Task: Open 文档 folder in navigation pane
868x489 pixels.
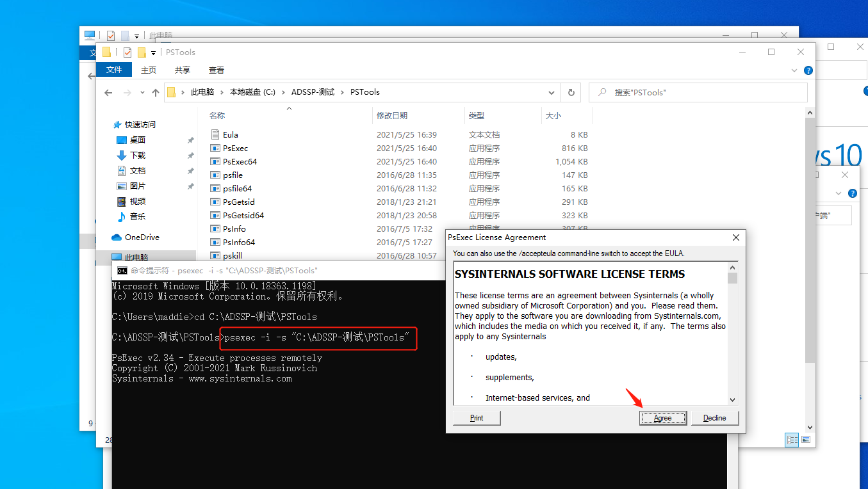Action: pos(137,170)
